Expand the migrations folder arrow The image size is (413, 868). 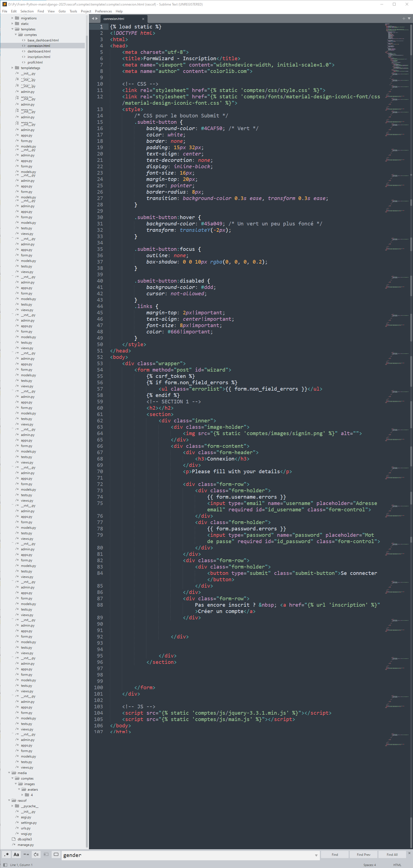[x=12, y=18]
